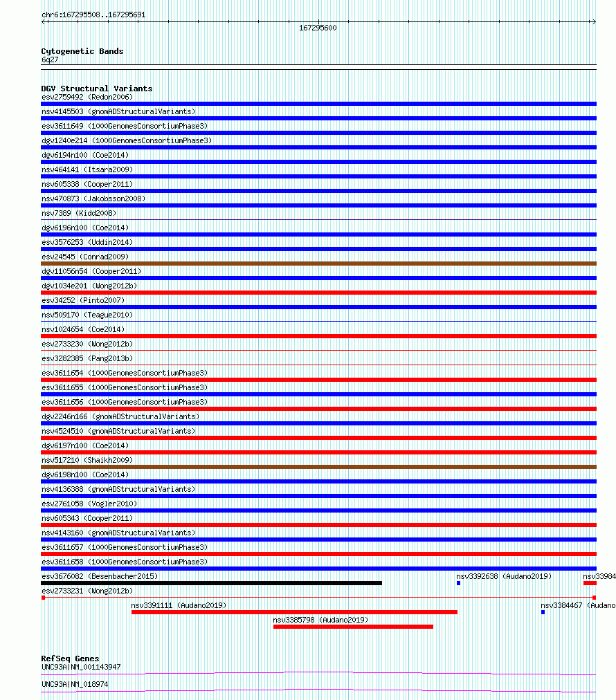This screenshot has width=616, height=700.
Task: Click dgv6196n100 (Coe2014) label
Action: coord(85,228)
